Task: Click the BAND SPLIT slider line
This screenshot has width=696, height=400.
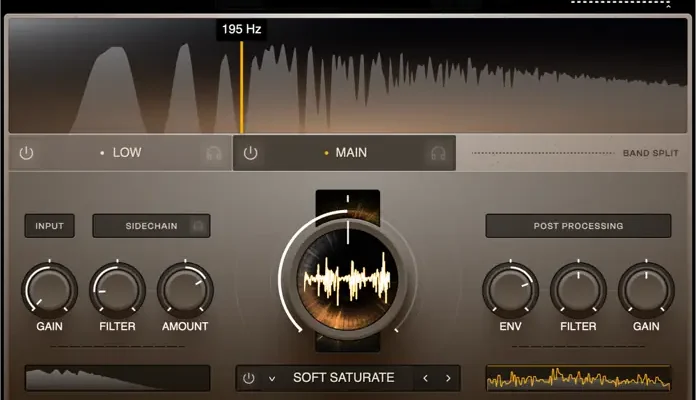Action: 542,153
